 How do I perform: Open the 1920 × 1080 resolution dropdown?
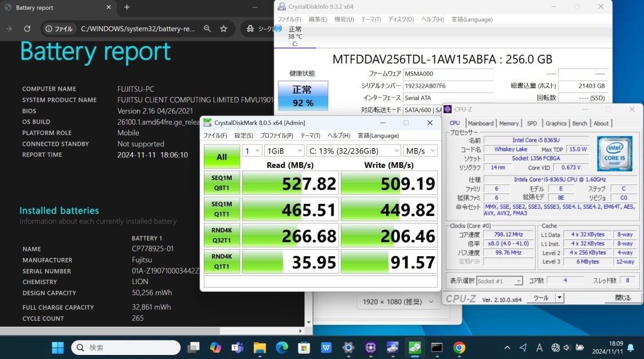pyautogui.click(x=398, y=302)
